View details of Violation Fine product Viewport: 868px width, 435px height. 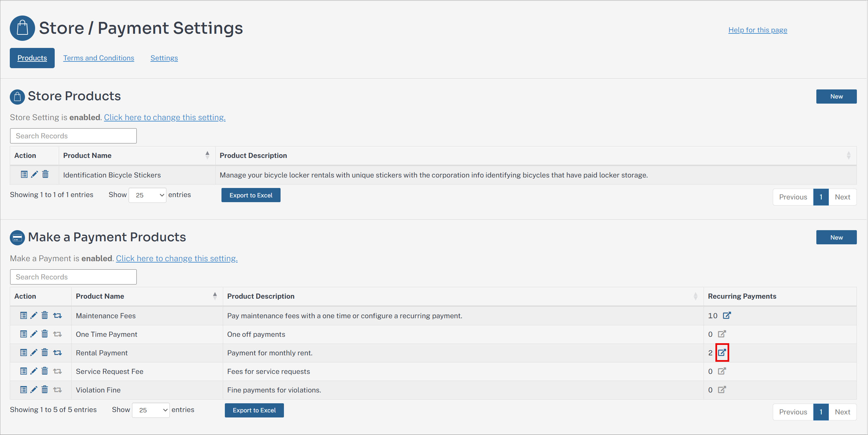(23, 390)
